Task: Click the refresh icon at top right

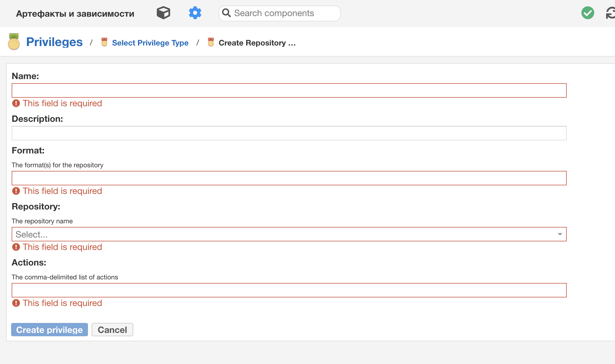Action: tap(610, 12)
